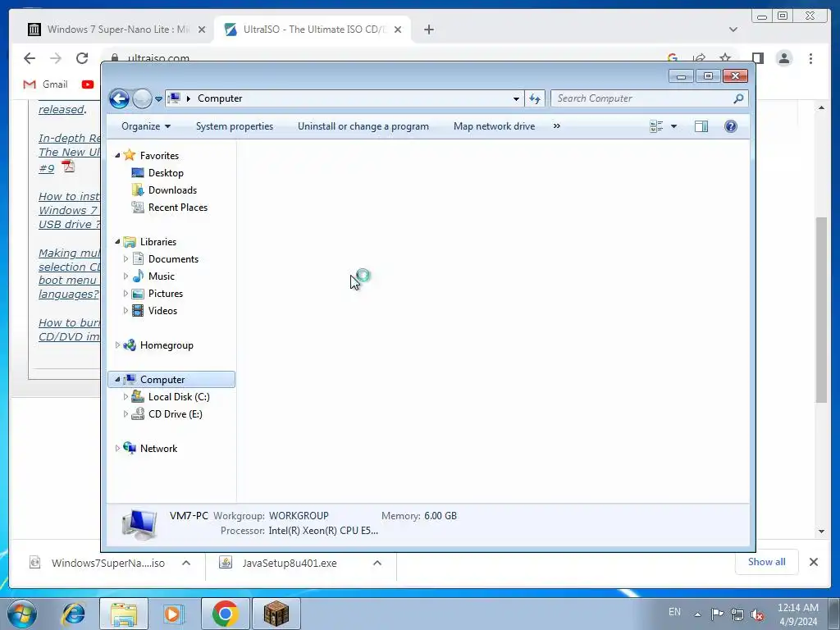Viewport: 840px width, 630px height.
Task: Click Action Center flag icon
Action: pos(717,614)
